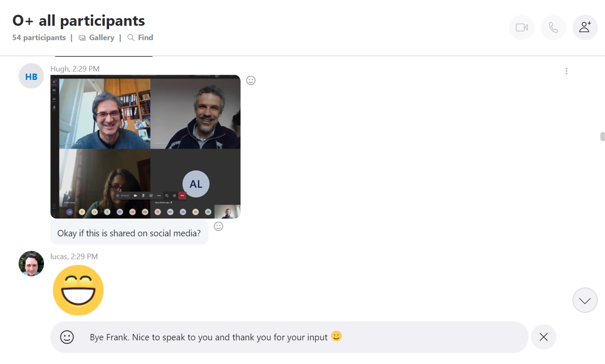This screenshot has width=605, height=364.
Task: Open the shared video call screenshot
Action: (x=145, y=146)
